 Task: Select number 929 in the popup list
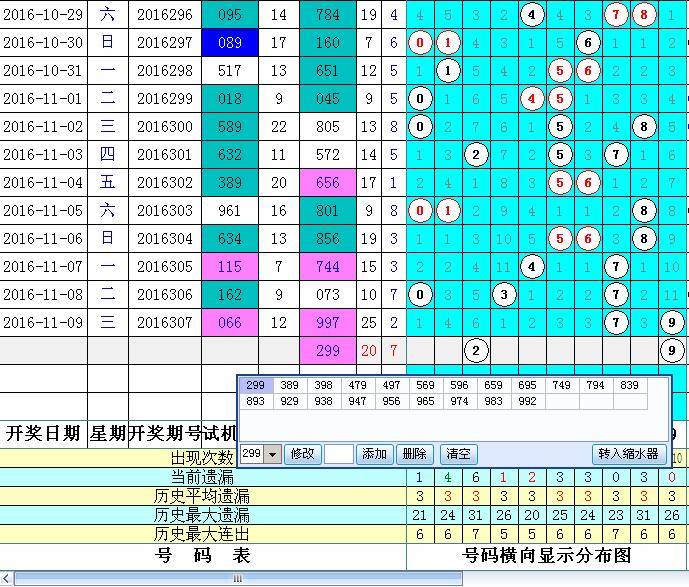point(290,401)
